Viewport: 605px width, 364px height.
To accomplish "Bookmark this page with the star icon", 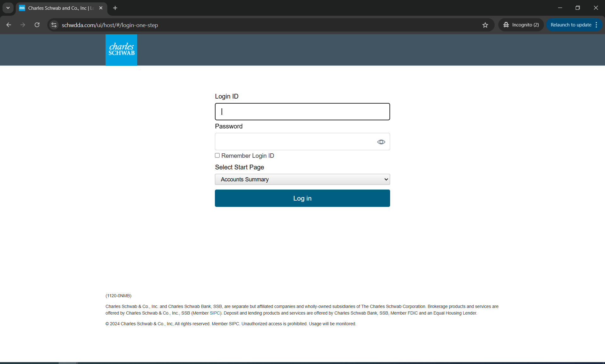I will [485, 25].
